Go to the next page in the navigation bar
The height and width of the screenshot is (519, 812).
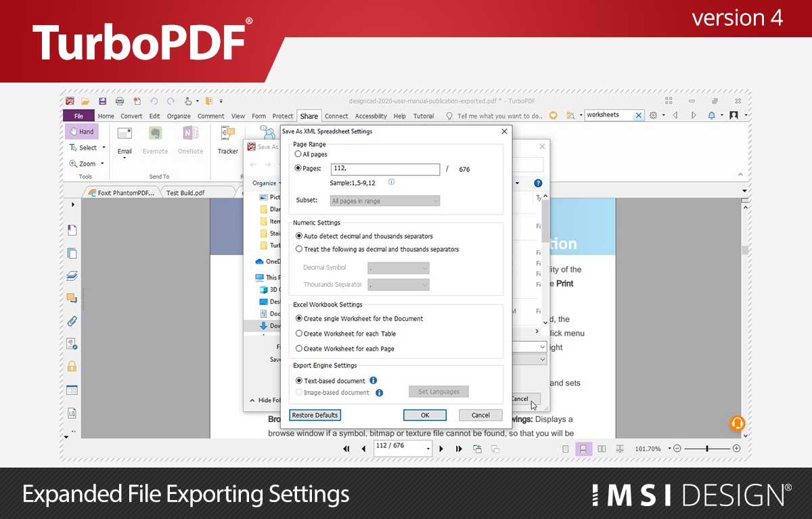(x=442, y=449)
